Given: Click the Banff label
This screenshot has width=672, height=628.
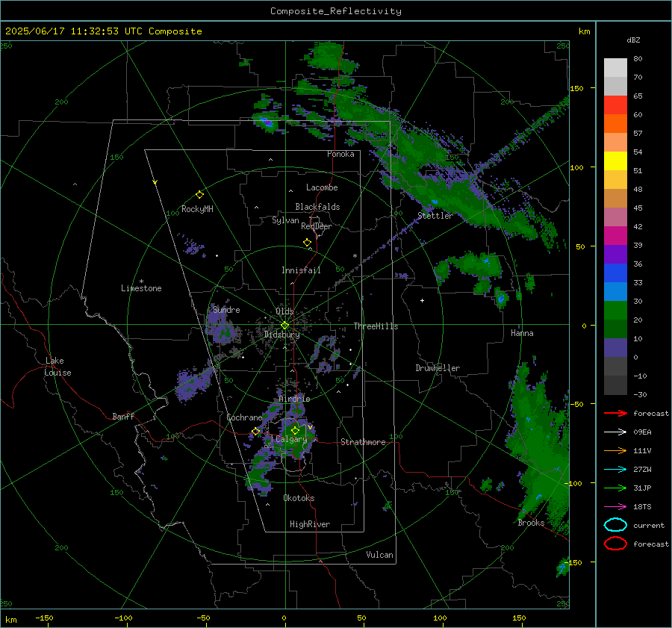Looking at the screenshot, I should [123, 416].
